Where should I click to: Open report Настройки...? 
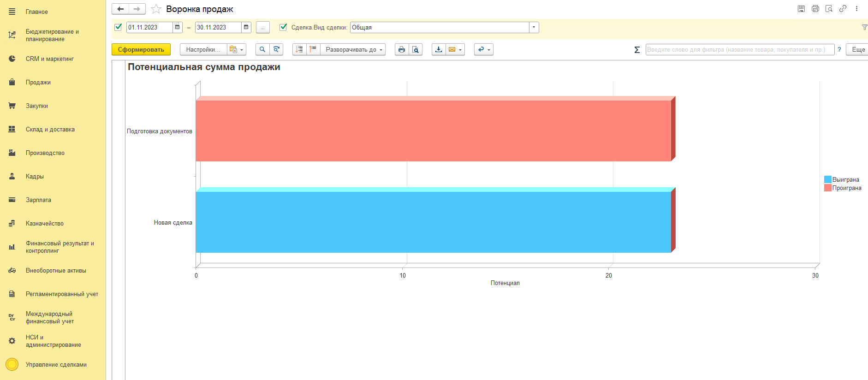[203, 49]
